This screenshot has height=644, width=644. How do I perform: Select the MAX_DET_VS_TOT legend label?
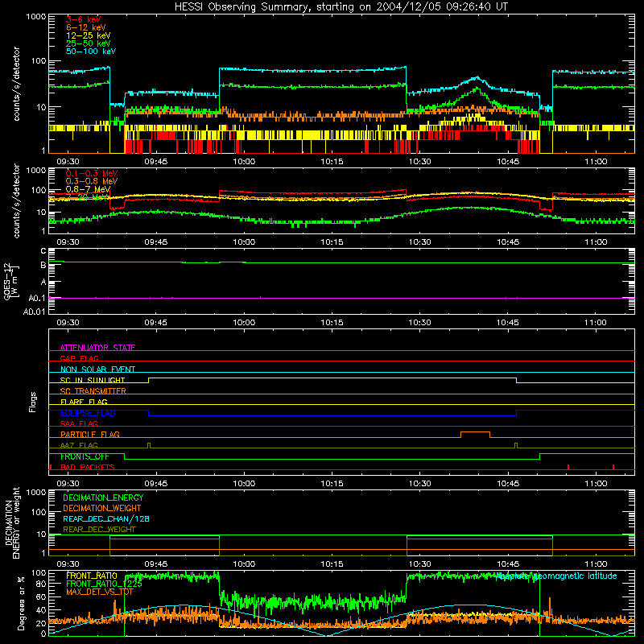pyautogui.click(x=100, y=592)
